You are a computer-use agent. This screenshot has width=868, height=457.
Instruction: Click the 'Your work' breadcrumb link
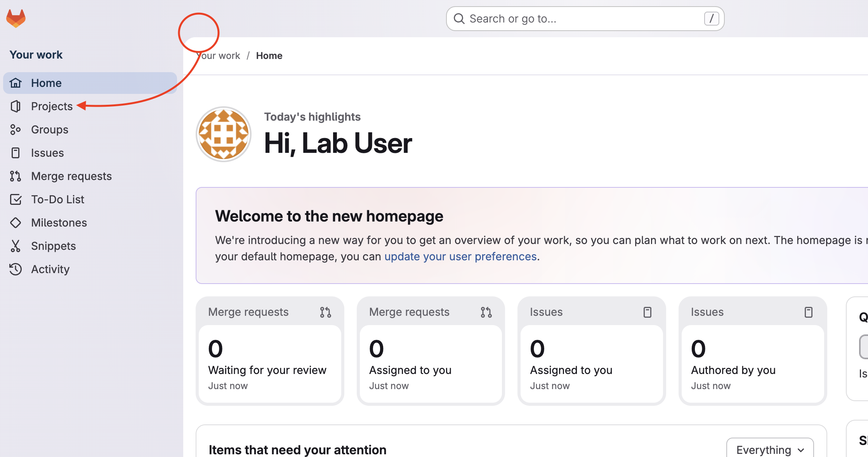(x=218, y=56)
